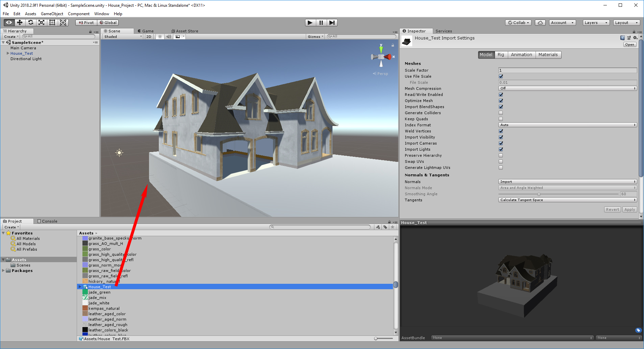Open the Shaded draw mode dropdown

(x=123, y=36)
